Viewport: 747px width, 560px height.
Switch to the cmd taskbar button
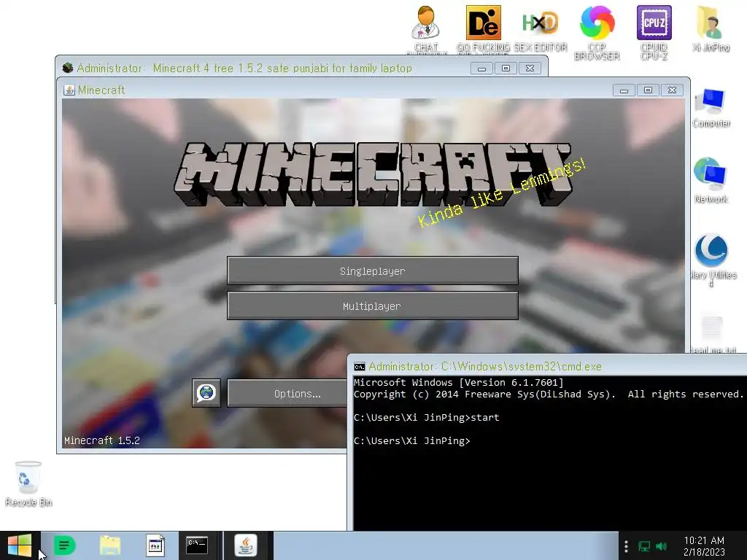point(197,545)
